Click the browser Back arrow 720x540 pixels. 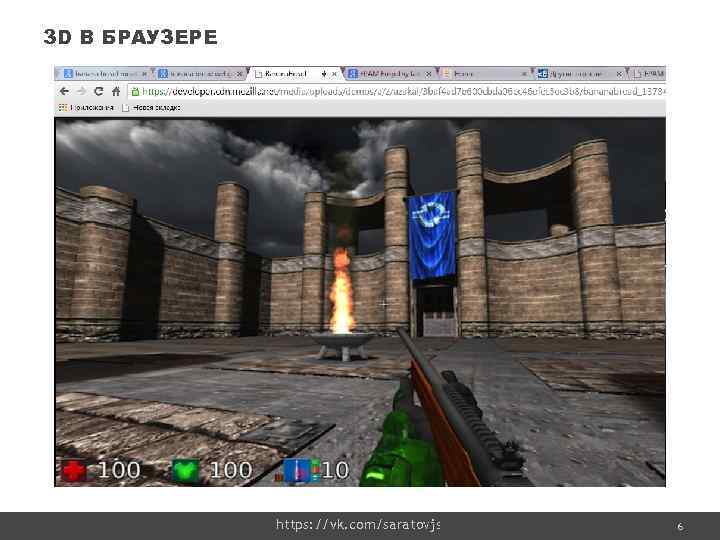pos(64,91)
